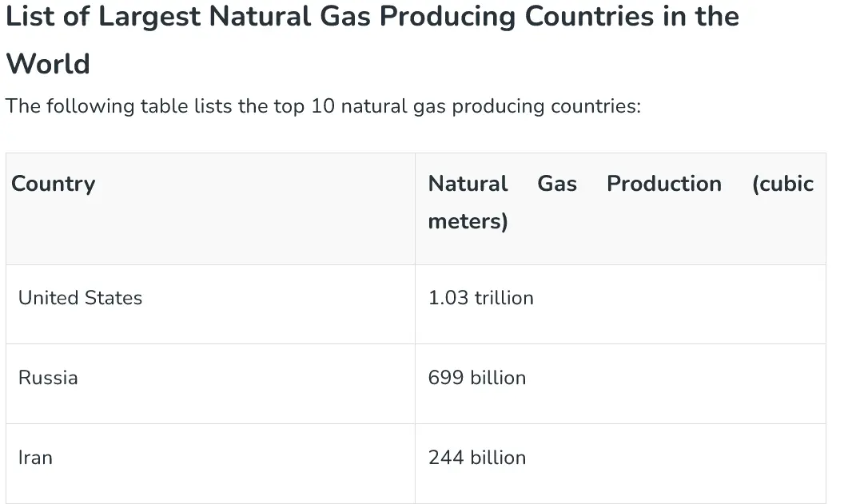Click 'natural gas producing countries:' in intro text
This screenshot has width=864, height=504.
[491, 106]
